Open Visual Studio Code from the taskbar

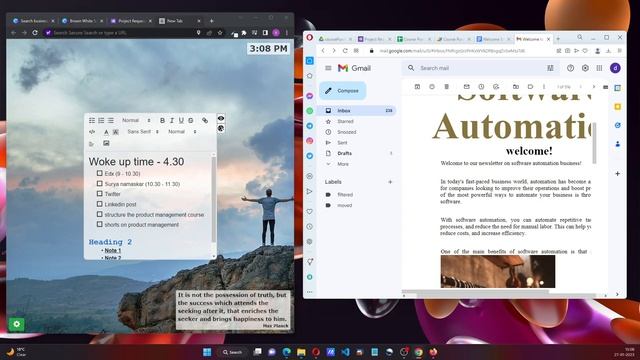point(345,352)
